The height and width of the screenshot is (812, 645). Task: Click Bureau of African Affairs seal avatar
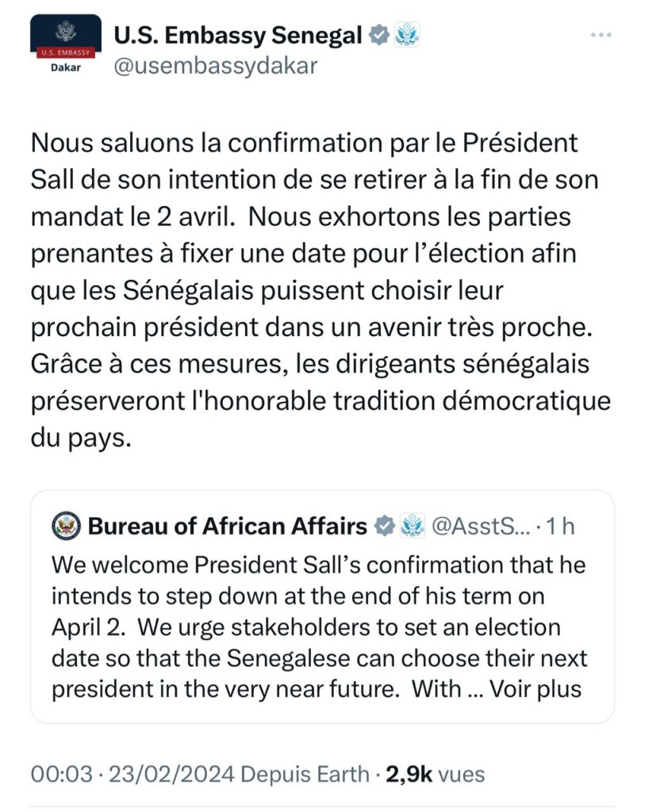(x=66, y=527)
